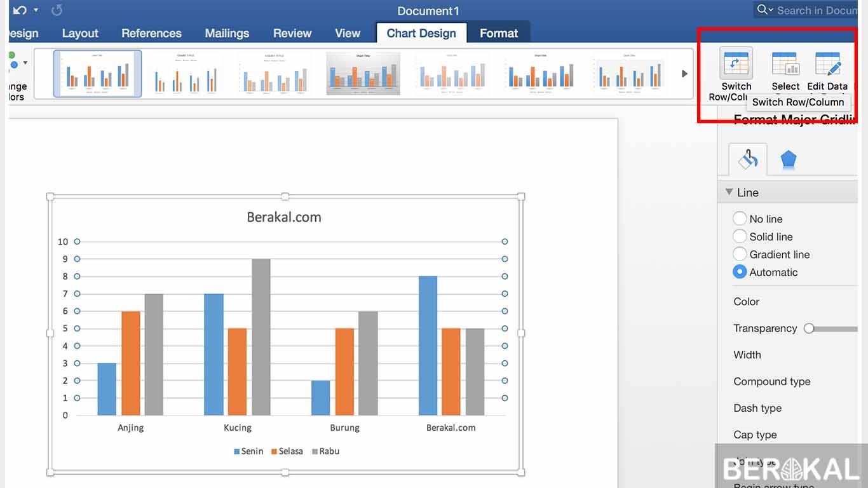Click the Berakal.com chart title

pos(284,217)
